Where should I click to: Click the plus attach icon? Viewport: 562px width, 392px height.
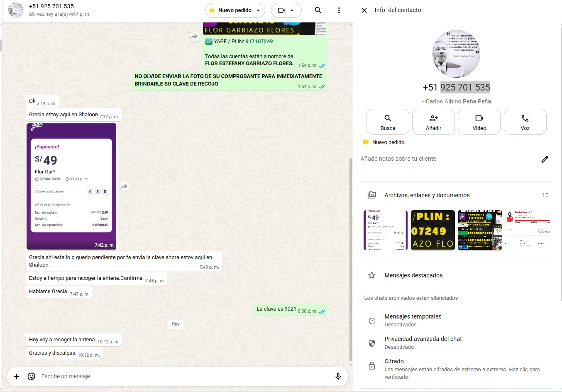click(17, 376)
